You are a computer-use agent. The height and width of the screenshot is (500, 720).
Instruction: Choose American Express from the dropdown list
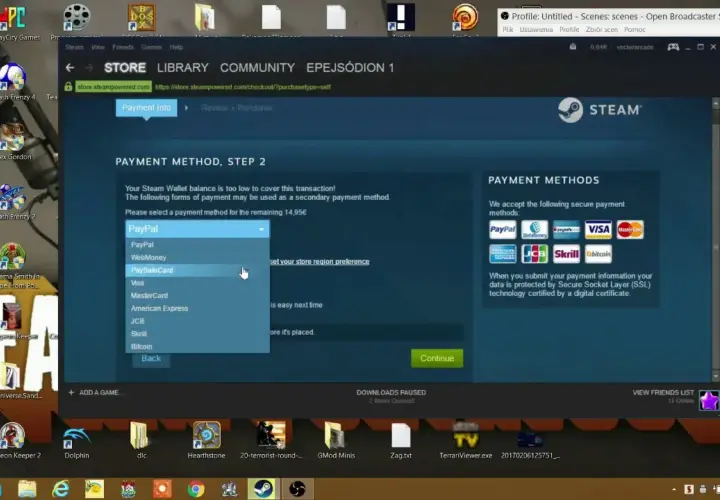[x=197, y=309]
